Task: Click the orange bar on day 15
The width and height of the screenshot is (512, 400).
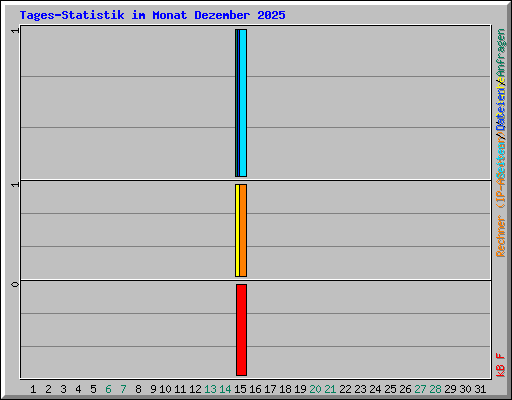Action: 243,230
